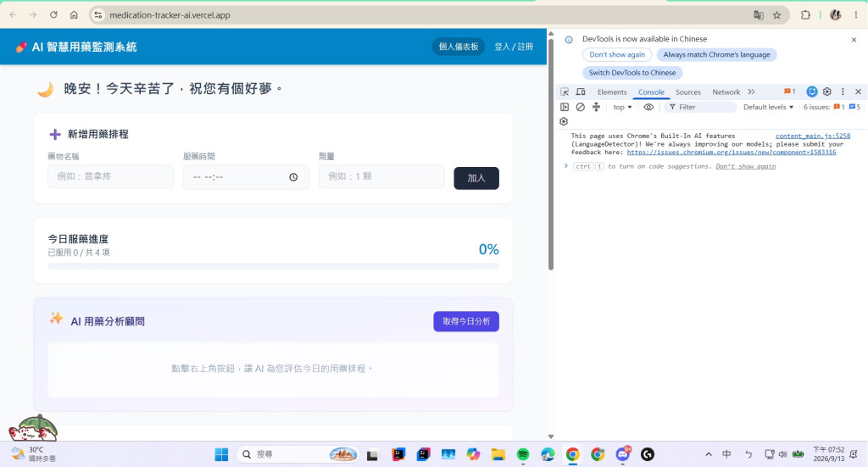
Task: Click 'Always match Chrome's language' button
Action: coord(716,55)
